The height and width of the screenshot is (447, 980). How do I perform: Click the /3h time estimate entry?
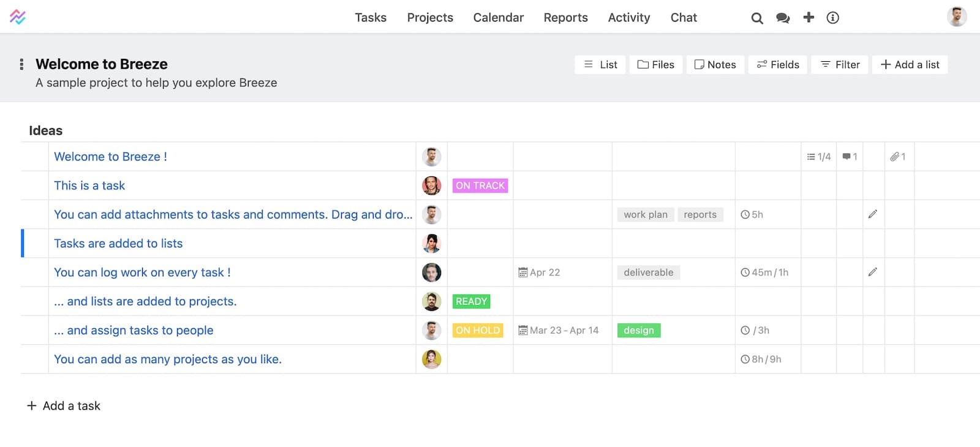tap(755, 331)
